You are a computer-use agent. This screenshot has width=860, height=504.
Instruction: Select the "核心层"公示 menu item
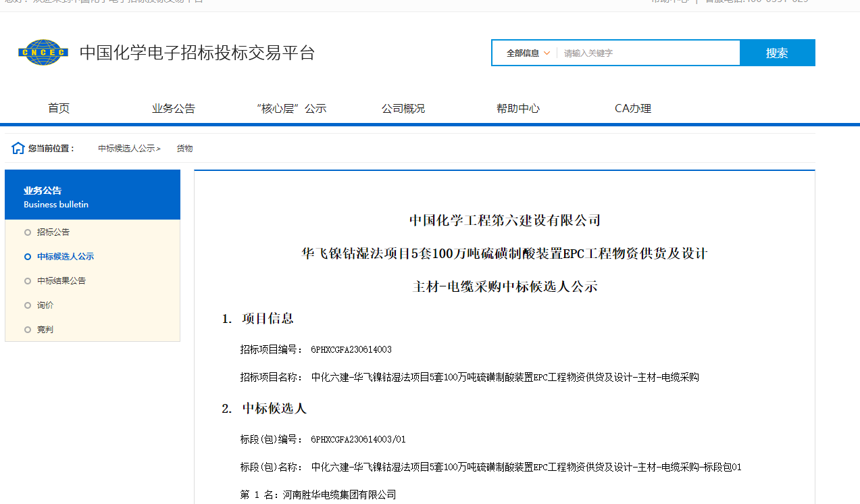point(291,107)
